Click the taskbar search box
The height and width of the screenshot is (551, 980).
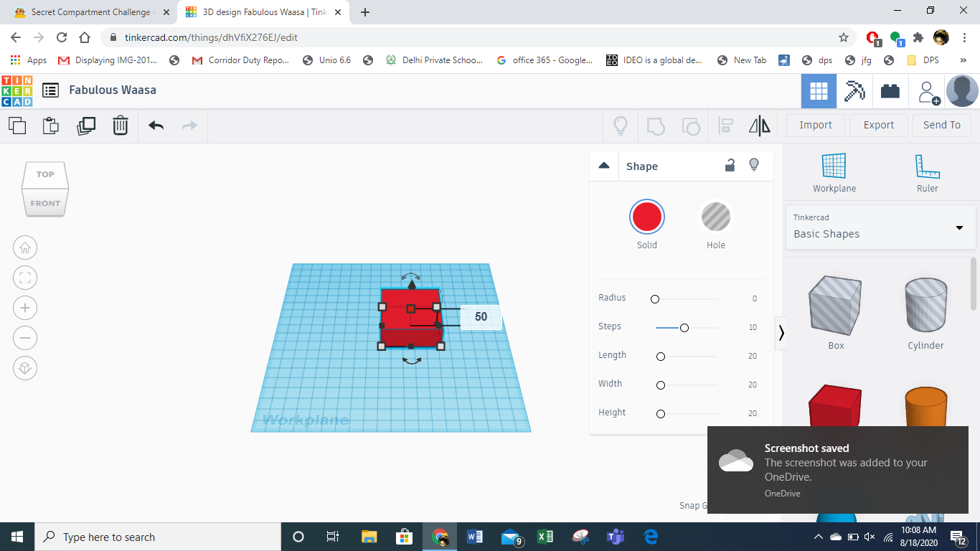[157, 537]
